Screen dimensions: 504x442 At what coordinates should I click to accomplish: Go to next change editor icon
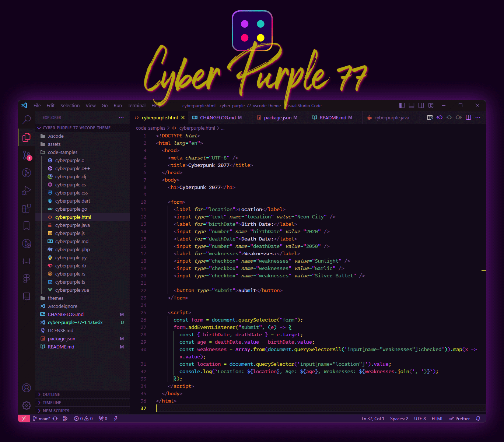[x=459, y=117]
